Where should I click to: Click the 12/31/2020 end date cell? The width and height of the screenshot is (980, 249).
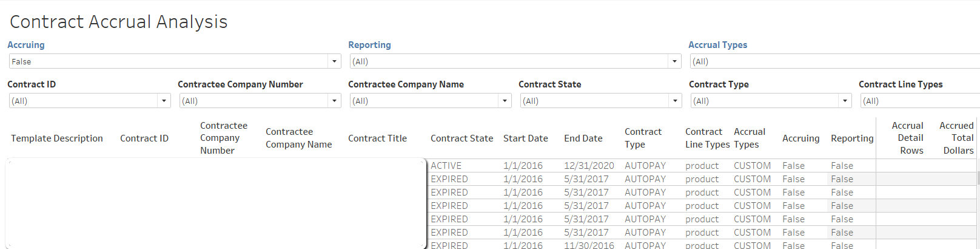click(x=588, y=166)
